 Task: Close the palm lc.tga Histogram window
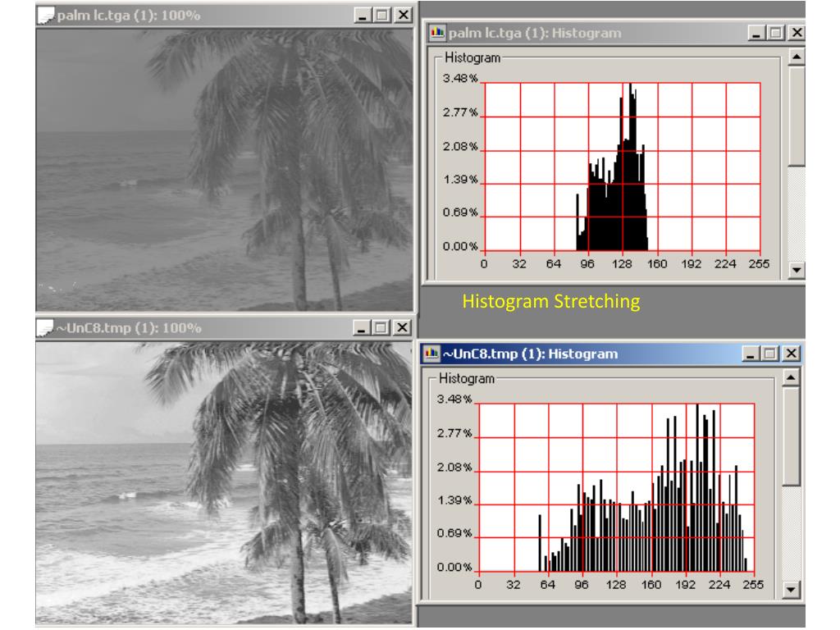[797, 33]
